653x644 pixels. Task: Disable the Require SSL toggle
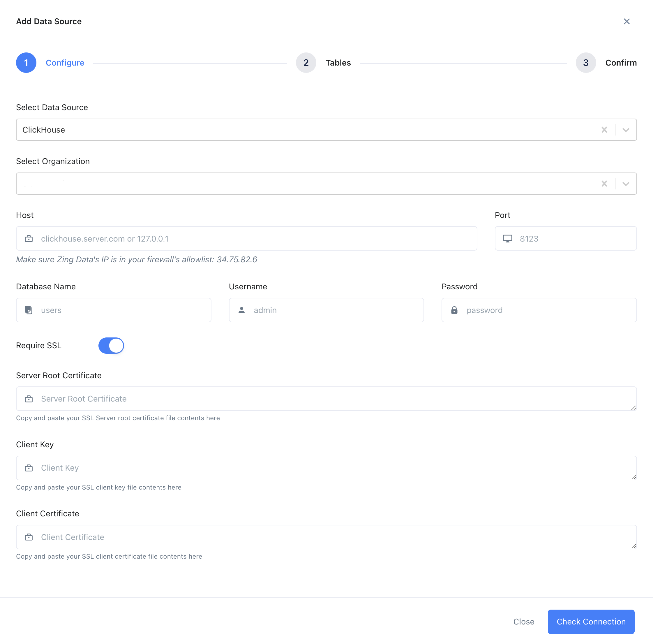coord(111,345)
